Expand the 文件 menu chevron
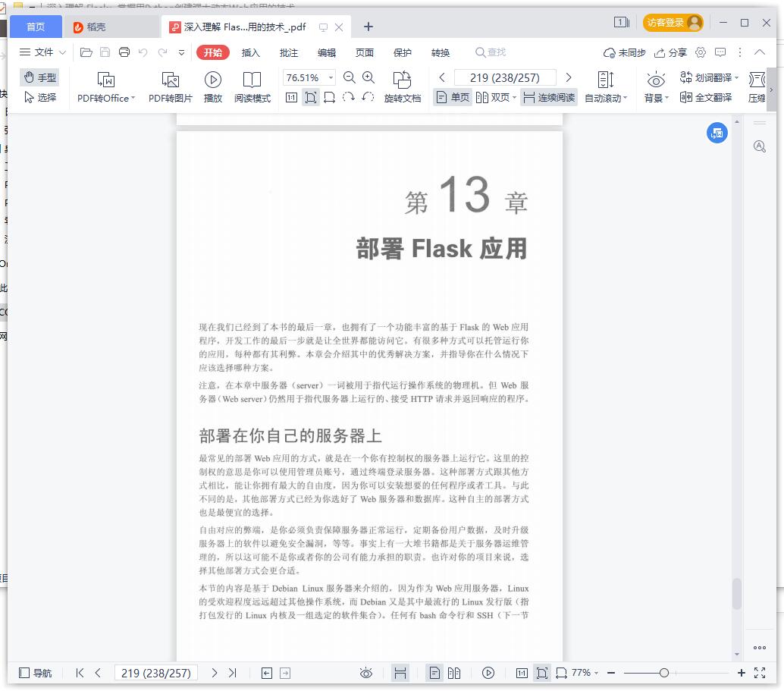 (x=62, y=52)
